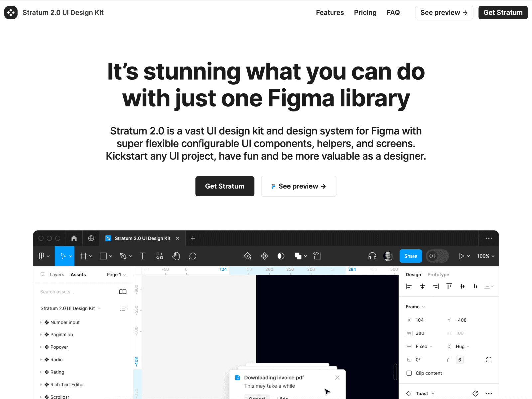Image resolution: width=532 pixels, height=399 pixels.
Task: Open the Features nav link
Action: [330, 13]
